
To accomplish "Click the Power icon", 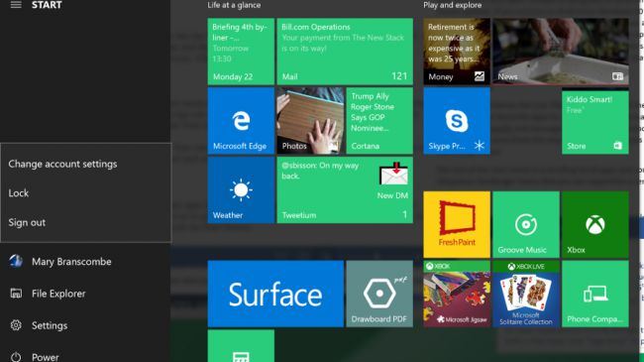I will (16, 357).
